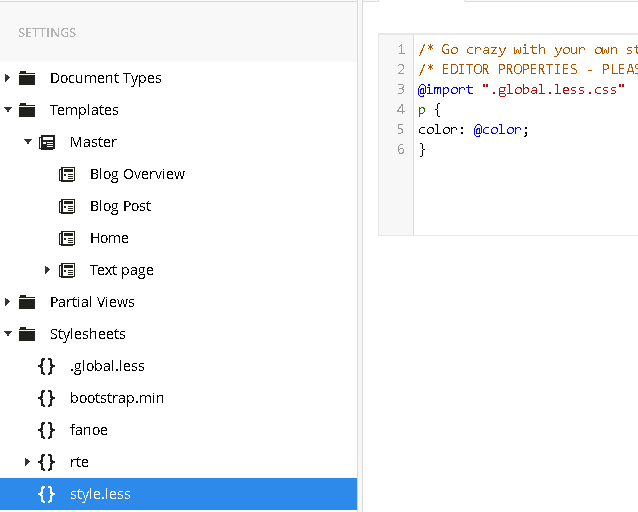Viewport: 638px width, 512px height.
Task: Open the fanoe stylesheet
Action: [89, 430]
